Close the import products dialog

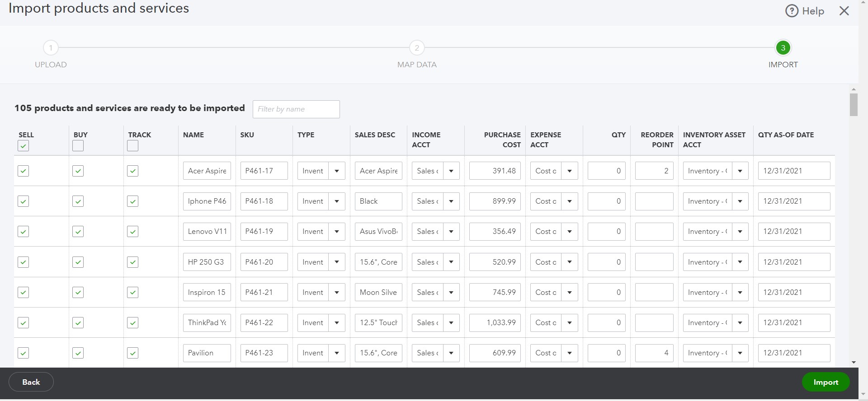coord(844,11)
